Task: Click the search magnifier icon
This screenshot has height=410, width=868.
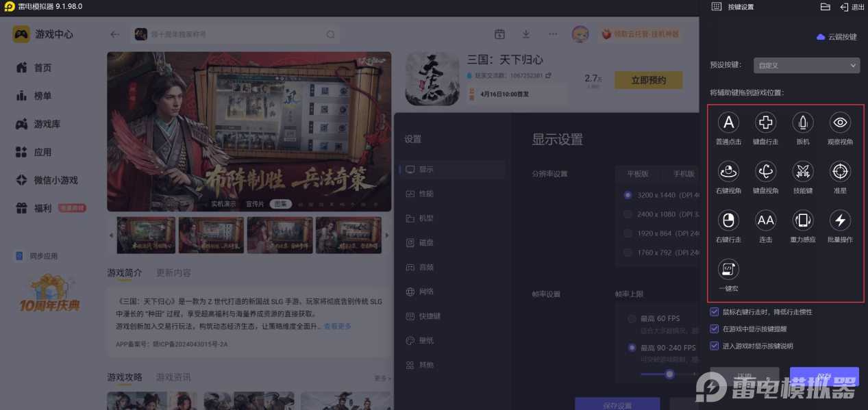Action: point(330,34)
